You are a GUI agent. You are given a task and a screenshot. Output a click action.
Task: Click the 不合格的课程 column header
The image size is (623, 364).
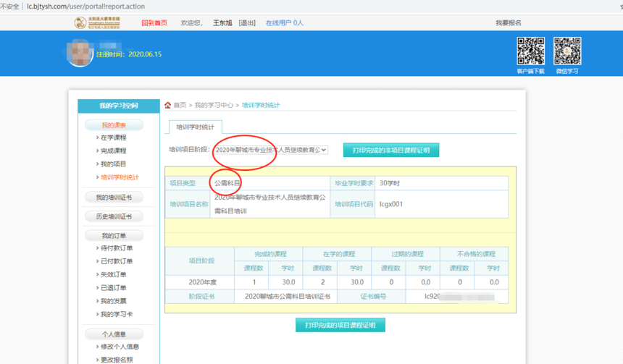476,254
